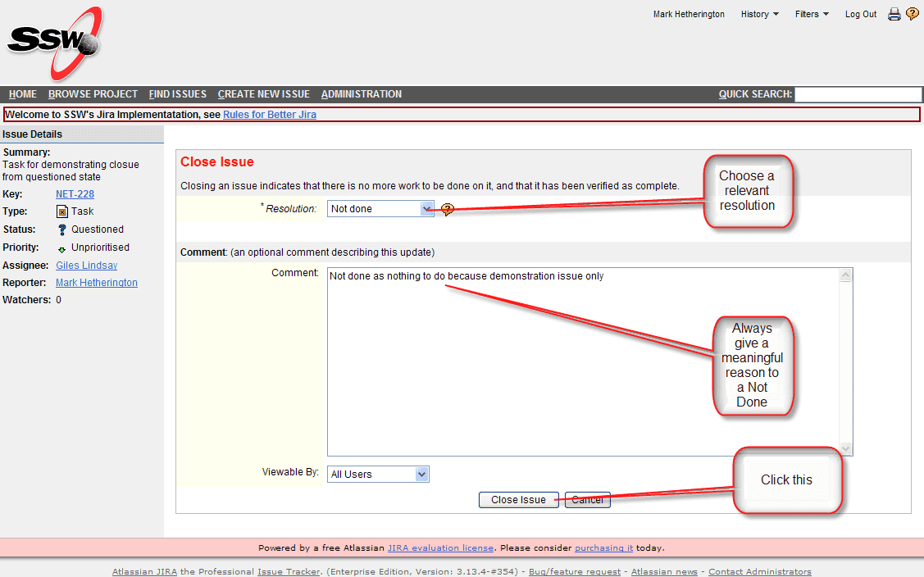Click the Task type icon

[62, 211]
